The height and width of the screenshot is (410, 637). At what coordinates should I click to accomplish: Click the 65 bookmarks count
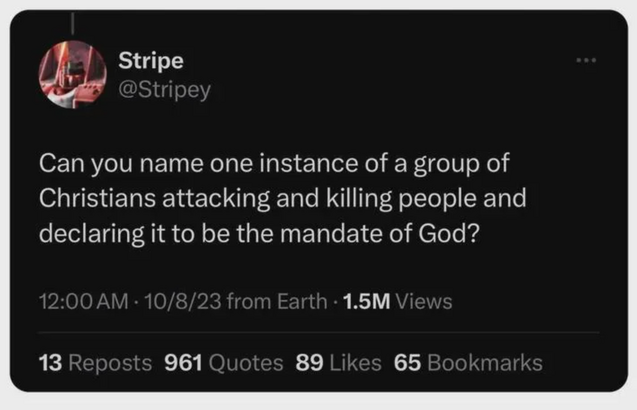click(x=407, y=362)
